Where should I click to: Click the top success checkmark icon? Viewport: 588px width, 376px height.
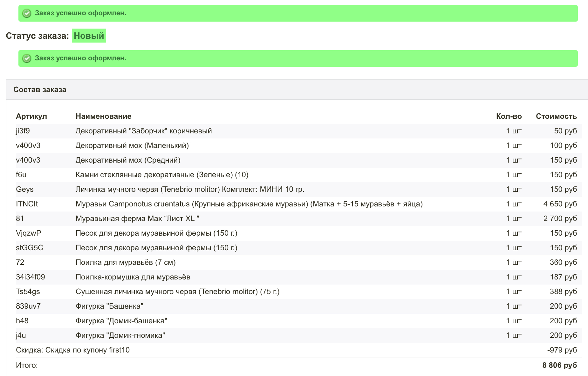[x=27, y=13]
